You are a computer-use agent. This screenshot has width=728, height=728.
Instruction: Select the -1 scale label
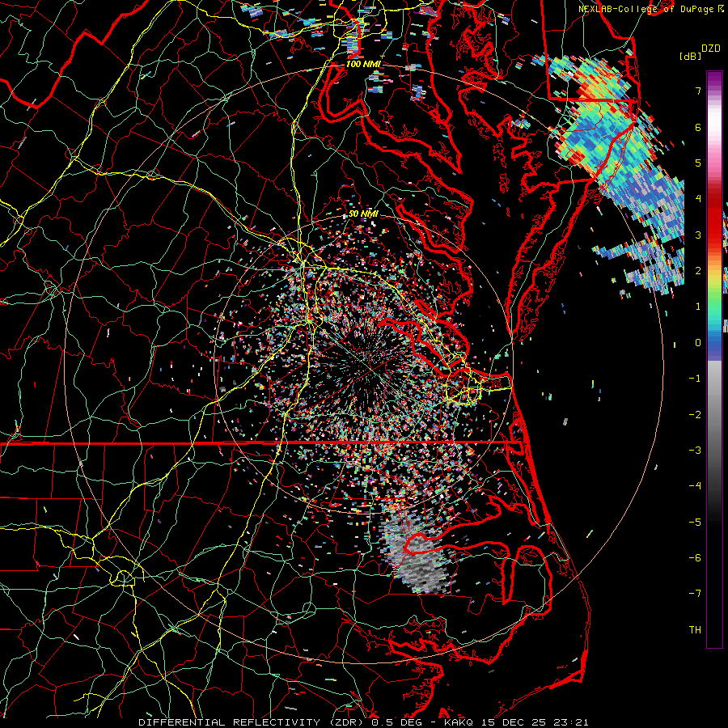[x=695, y=379]
